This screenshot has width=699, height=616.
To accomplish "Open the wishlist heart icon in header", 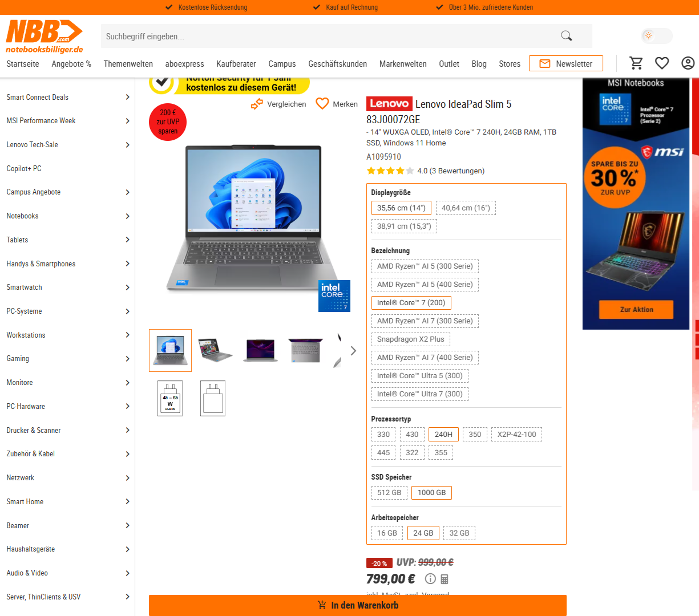I will point(662,63).
